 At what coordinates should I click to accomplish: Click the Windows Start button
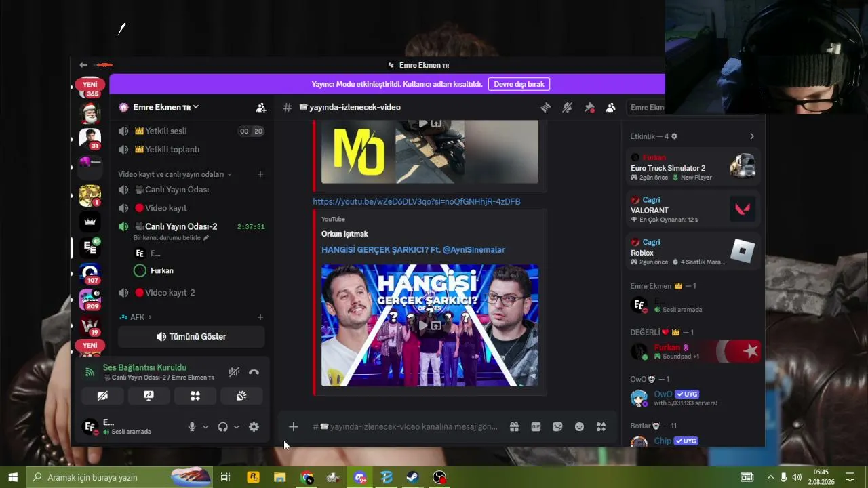pos(13,477)
